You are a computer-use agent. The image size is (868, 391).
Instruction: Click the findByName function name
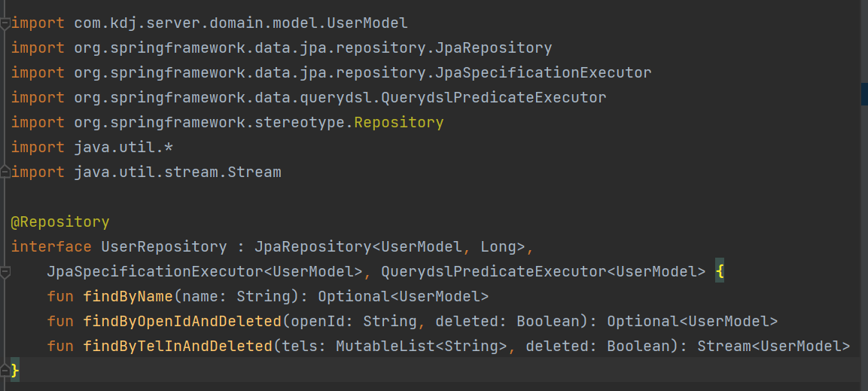pos(129,296)
